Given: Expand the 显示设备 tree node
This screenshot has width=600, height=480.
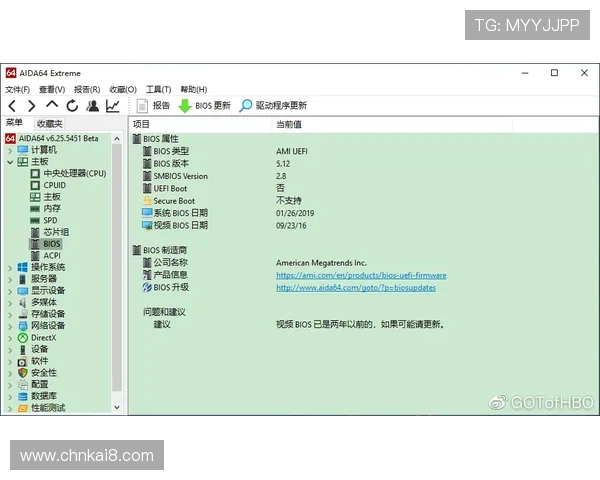Looking at the screenshot, I should (10, 292).
